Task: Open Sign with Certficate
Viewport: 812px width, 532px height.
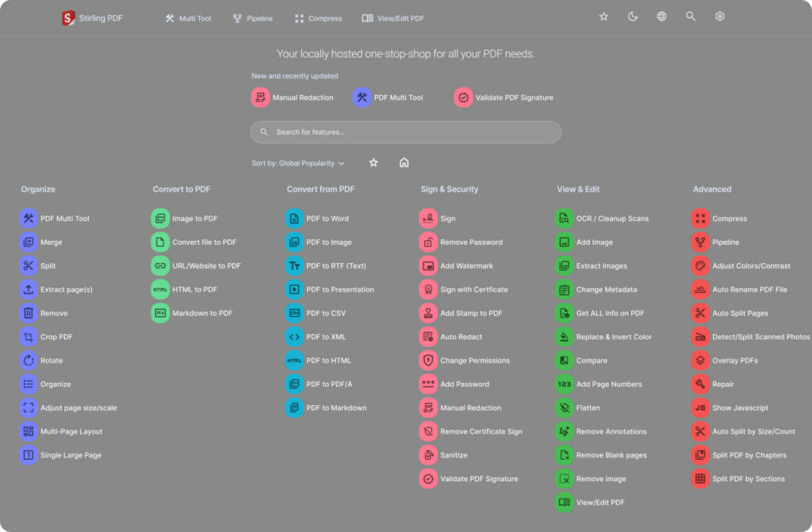Action: coord(464,289)
